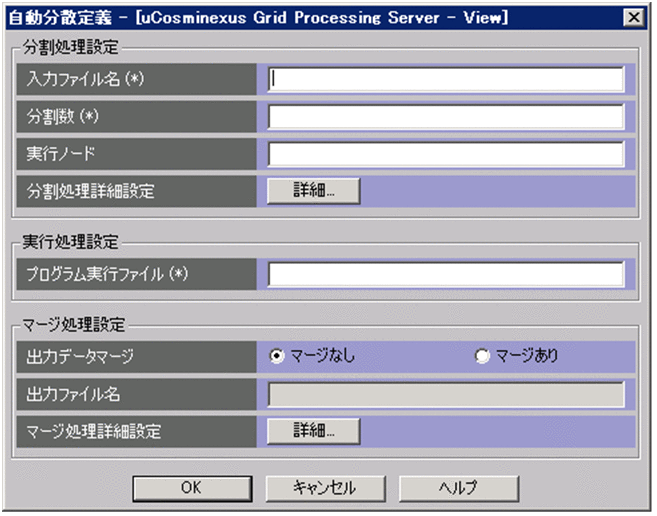Open マージ処理詳細設定 詳細 button
This screenshot has height=516, width=657.
click(313, 430)
